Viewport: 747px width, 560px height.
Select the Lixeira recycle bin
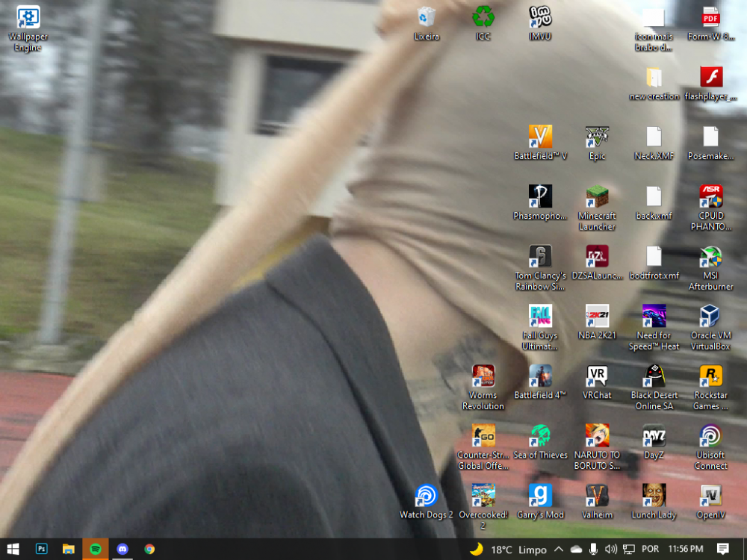[427, 18]
